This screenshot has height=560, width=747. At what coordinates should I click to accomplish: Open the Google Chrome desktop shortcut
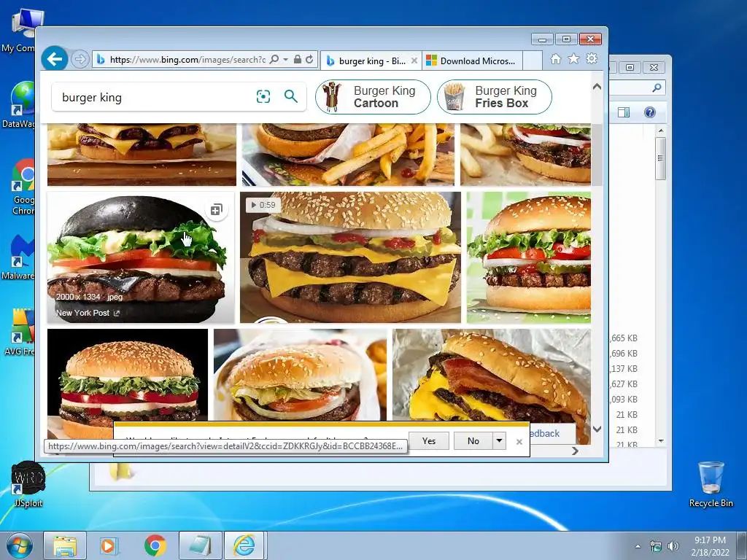(x=23, y=187)
